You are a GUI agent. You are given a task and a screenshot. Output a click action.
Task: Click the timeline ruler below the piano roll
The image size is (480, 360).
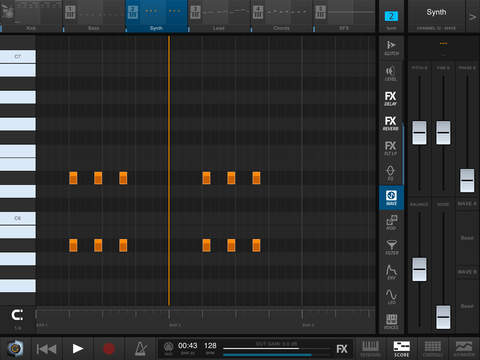pos(205,319)
